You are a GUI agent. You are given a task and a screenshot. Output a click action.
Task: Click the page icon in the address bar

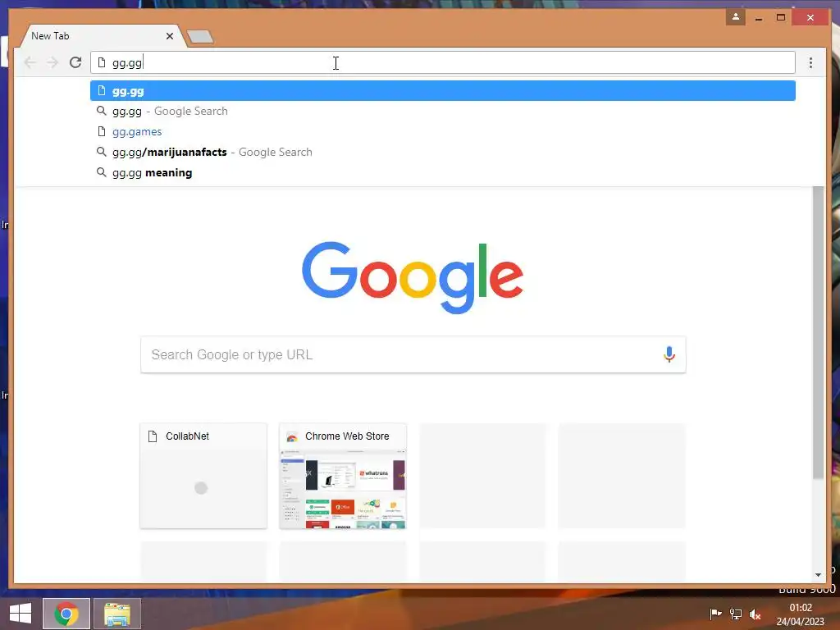[101, 62]
